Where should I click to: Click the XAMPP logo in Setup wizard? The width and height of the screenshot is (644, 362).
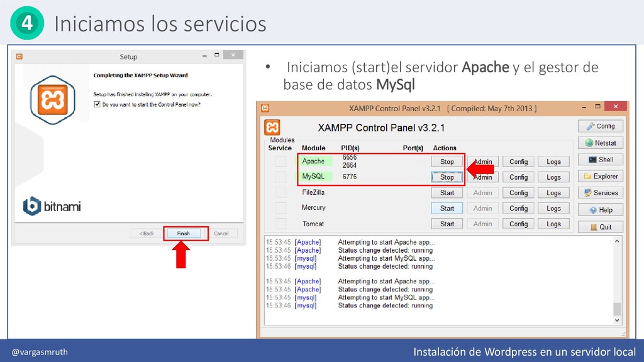[x=53, y=100]
